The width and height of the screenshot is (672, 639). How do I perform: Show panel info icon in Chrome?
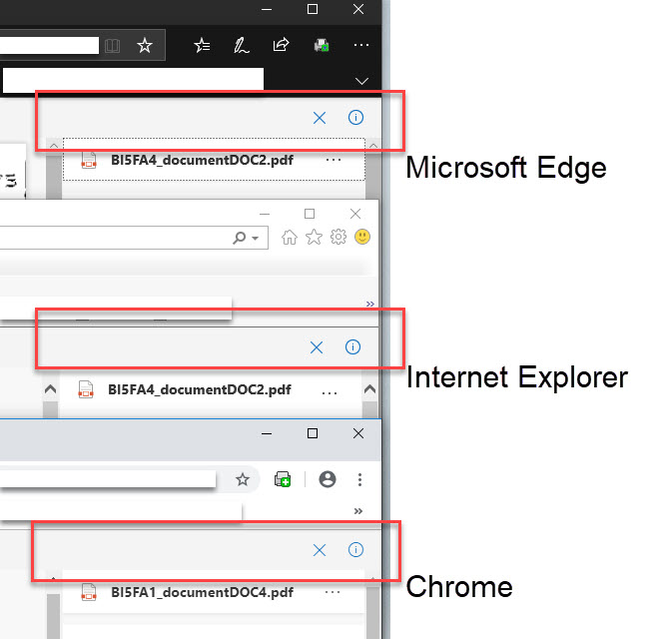[x=355, y=549]
